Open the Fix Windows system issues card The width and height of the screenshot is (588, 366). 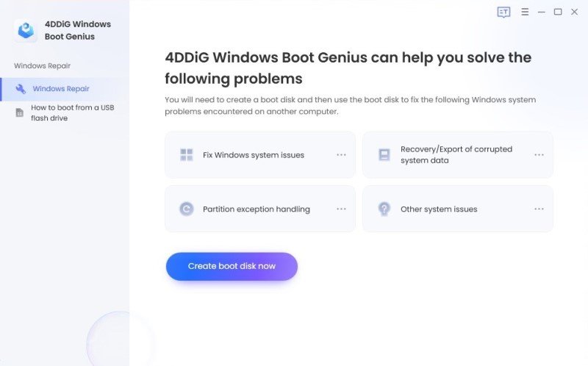pyautogui.click(x=260, y=155)
